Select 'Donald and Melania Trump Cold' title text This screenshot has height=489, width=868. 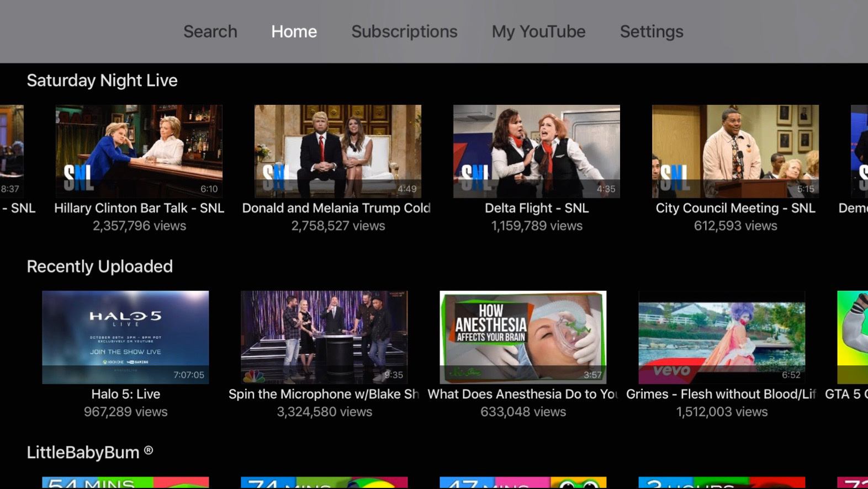(x=336, y=208)
